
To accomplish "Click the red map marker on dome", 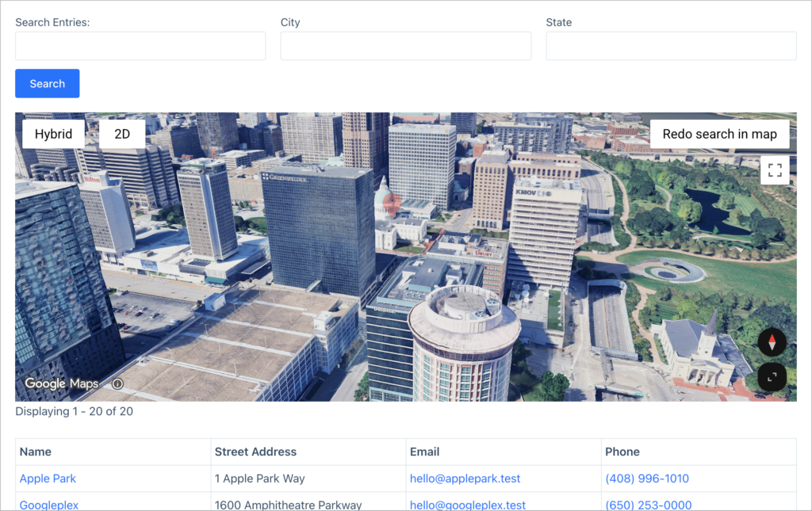I will (392, 204).
